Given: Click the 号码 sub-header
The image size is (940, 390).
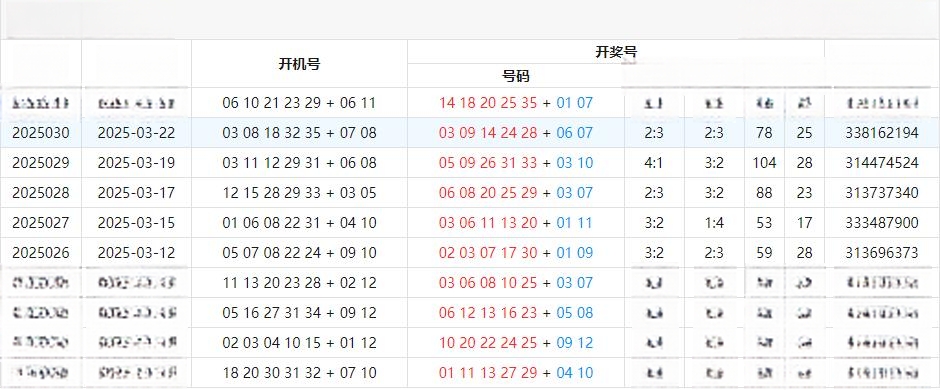Looking at the screenshot, I should tap(516, 76).
